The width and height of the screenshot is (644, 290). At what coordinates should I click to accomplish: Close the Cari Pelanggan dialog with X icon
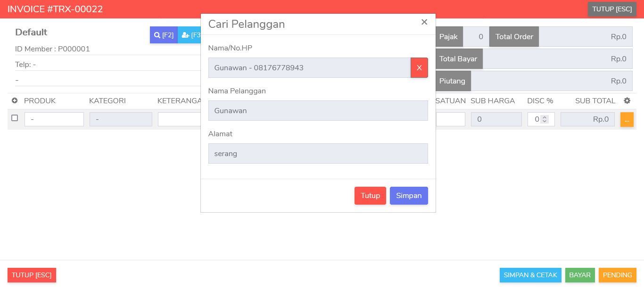(424, 22)
